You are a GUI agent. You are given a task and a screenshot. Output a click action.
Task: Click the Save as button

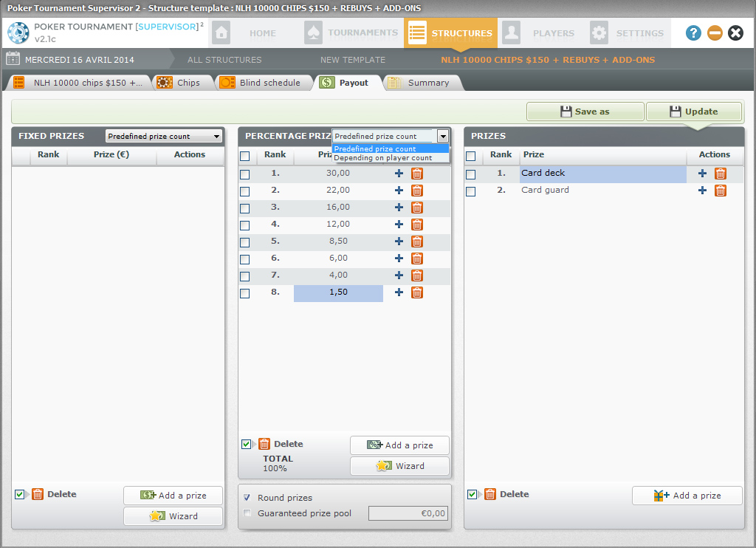[x=585, y=112]
